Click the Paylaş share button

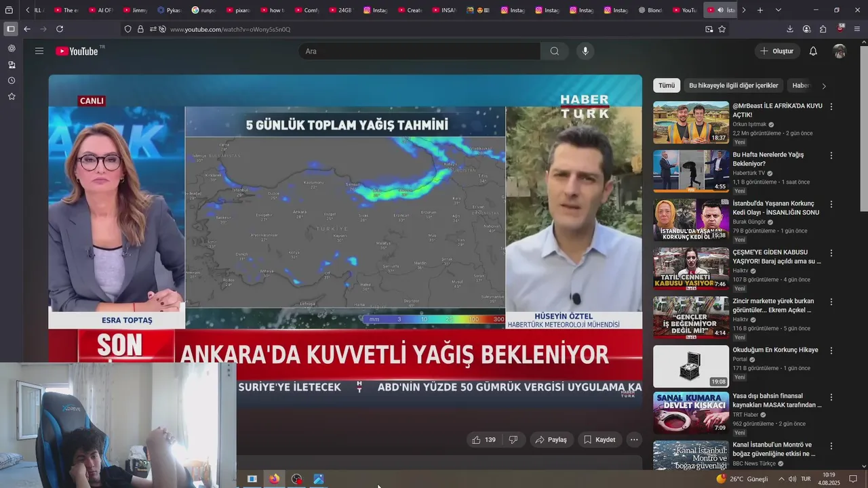point(551,440)
